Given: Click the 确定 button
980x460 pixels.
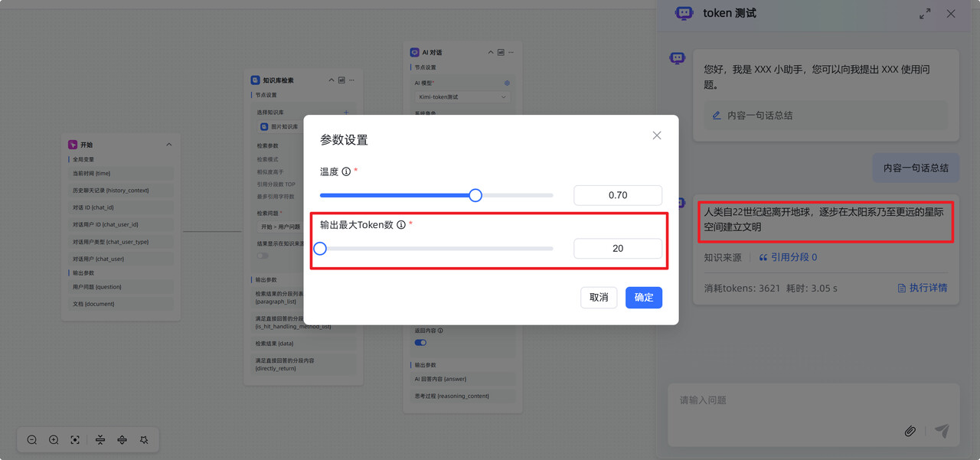Looking at the screenshot, I should click(643, 298).
